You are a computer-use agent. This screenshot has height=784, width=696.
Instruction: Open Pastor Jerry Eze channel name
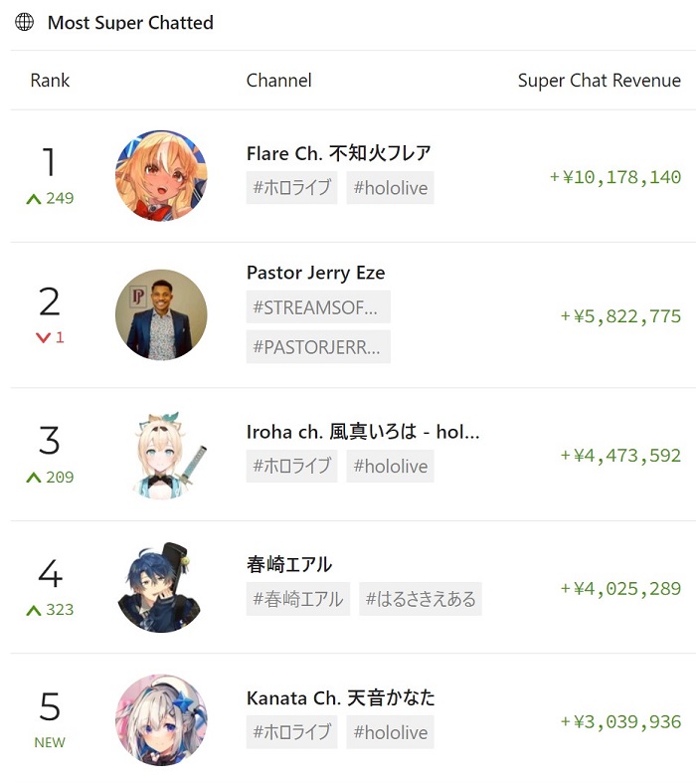click(316, 273)
